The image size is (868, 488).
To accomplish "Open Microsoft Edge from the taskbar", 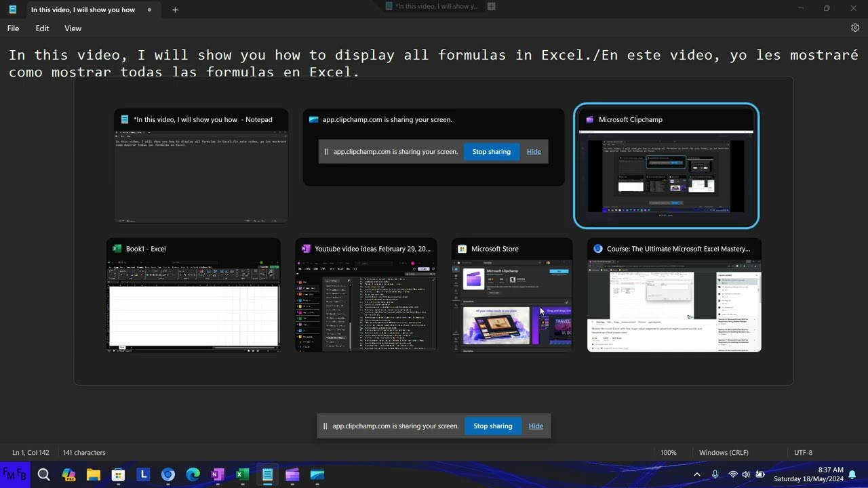I will pos(193,474).
